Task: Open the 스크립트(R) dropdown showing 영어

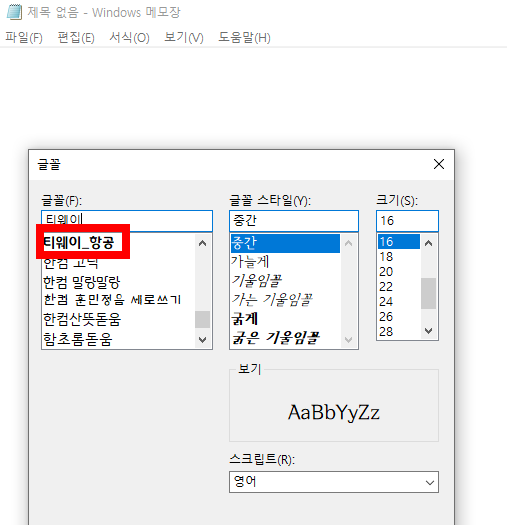Action: point(334,482)
